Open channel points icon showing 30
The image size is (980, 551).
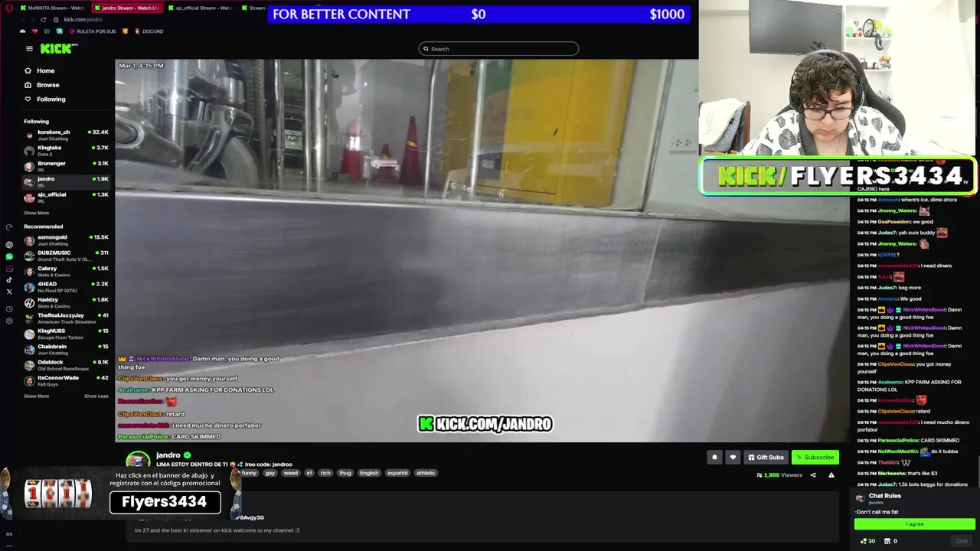point(867,541)
